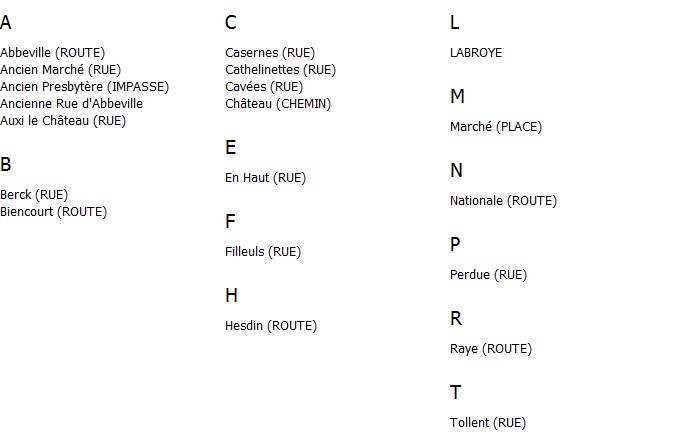675x439 pixels.
Task: Open the Cavées (RUE) entry
Action: pyautogui.click(x=264, y=87)
